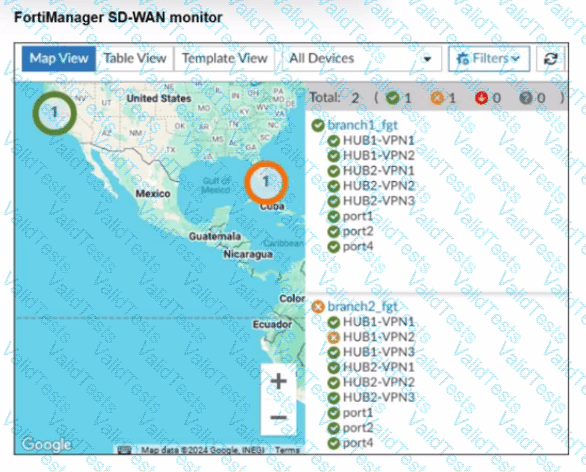Click the orange status icon of branch2_fgt HUB1-VPN2

pos(333,337)
